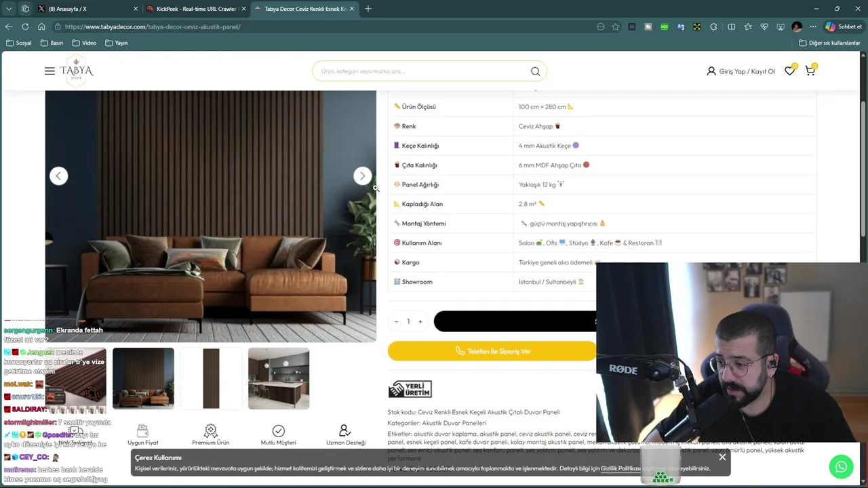Image resolution: width=868 pixels, height=488 pixels.
Task: Click the Telefon ile Sipariş Ver button
Action: pyautogui.click(x=492, y=351)
